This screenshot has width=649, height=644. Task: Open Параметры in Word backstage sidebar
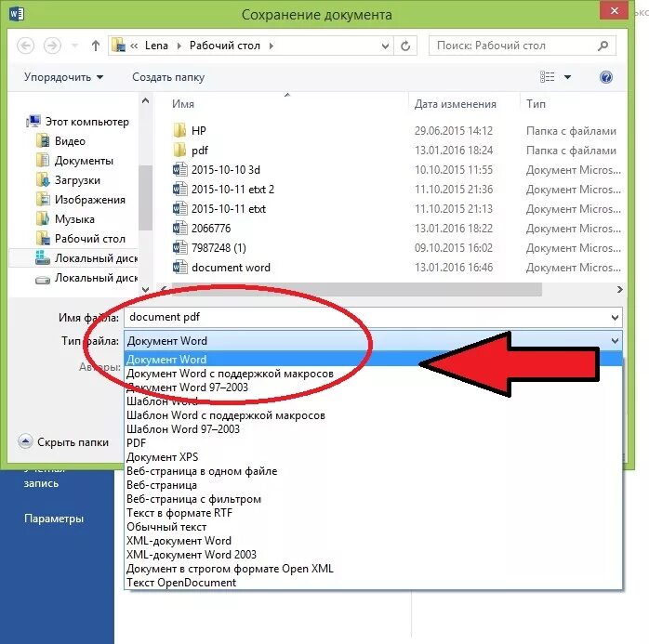pyautogui.click(x=54, y=519)
